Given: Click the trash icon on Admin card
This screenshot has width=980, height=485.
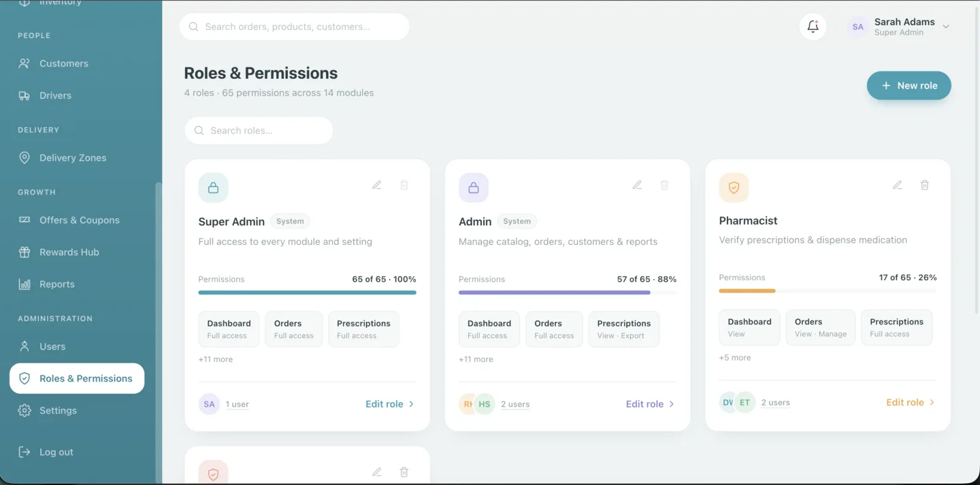Looking at the screenshot, I should [665, 185].
